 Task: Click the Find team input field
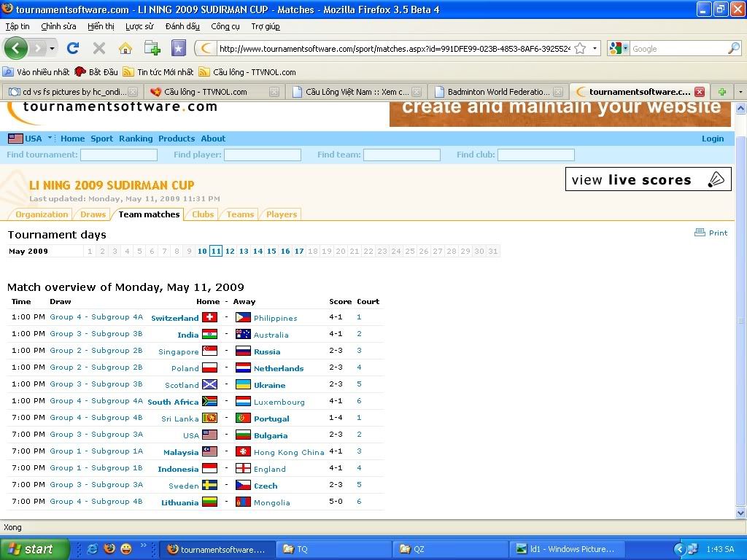[402, 155]
